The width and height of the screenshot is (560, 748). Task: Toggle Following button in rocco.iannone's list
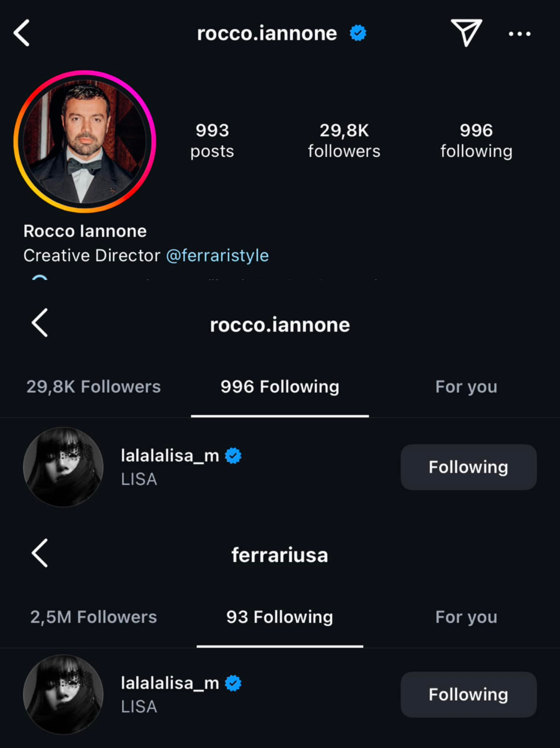coord(468,467)
